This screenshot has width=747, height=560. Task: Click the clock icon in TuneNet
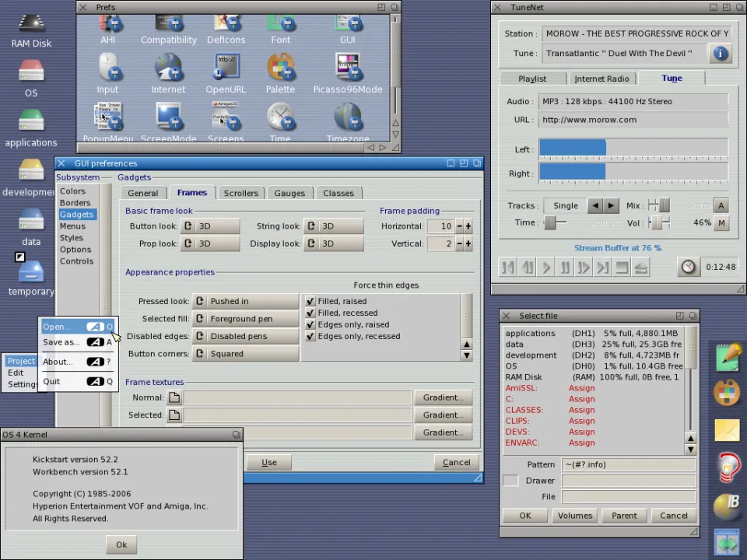click(x=688, y=267)
